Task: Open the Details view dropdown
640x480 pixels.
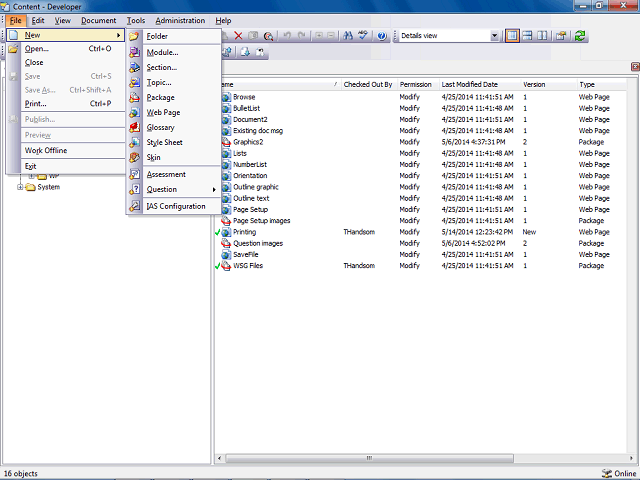Action: click(x=494, y=36)
